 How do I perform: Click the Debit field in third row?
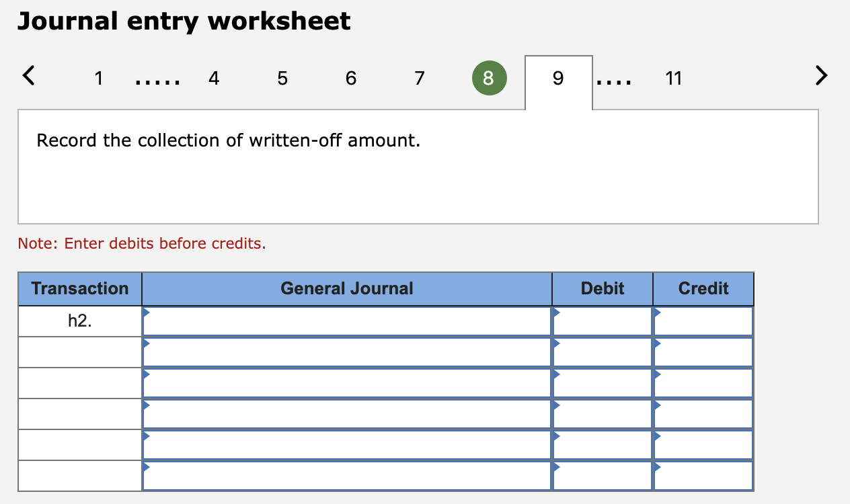[x=603, y=383]
